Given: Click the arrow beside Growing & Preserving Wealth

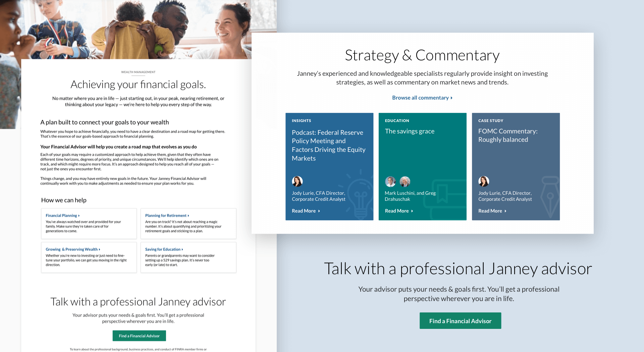Looking at the screenshot, I should click(x=100, y=250).
